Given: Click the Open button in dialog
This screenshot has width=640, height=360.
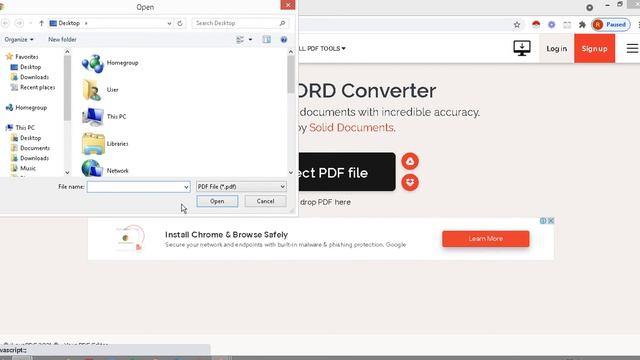Looking at the screenshot, I should point(217,201).
